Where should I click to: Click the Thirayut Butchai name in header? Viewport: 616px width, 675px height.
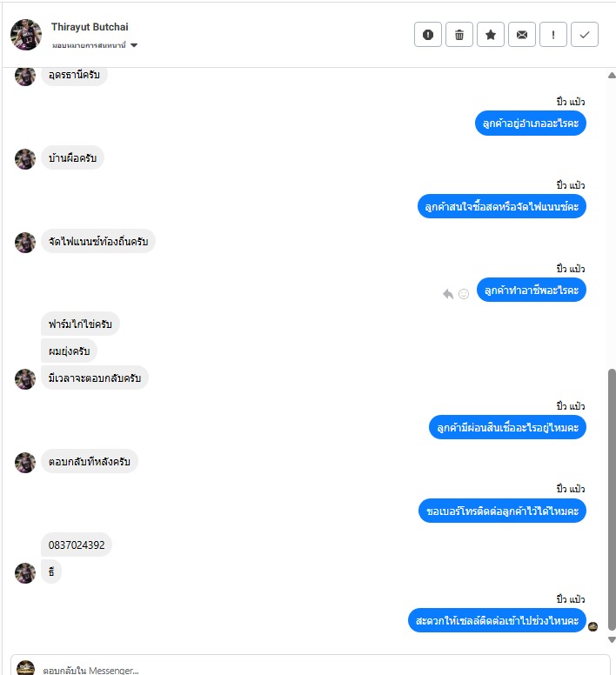pos(90,27)
